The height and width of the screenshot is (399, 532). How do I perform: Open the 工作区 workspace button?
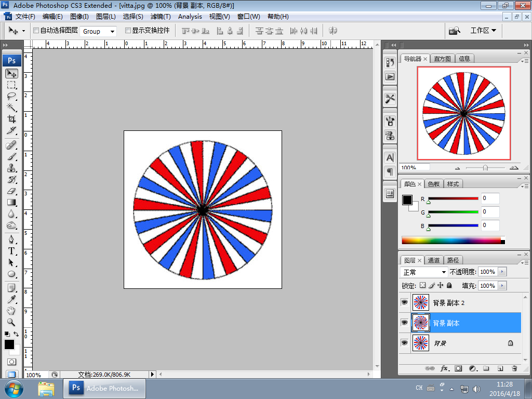[x=483, y=31]
